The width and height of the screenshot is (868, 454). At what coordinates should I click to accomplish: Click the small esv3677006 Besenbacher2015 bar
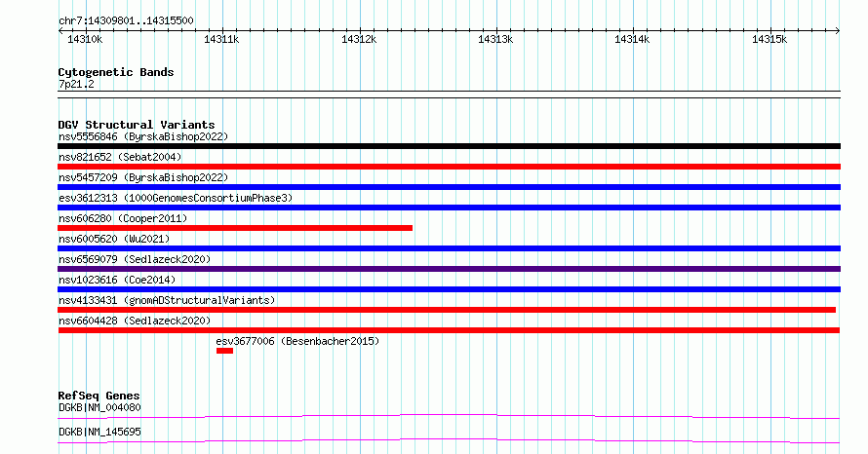224,351
